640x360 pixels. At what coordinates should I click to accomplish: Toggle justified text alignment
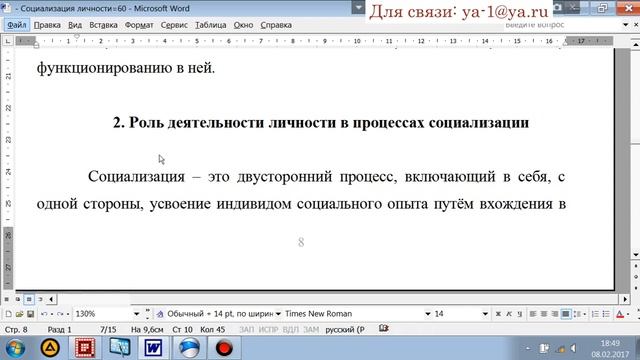click(566, 314)
